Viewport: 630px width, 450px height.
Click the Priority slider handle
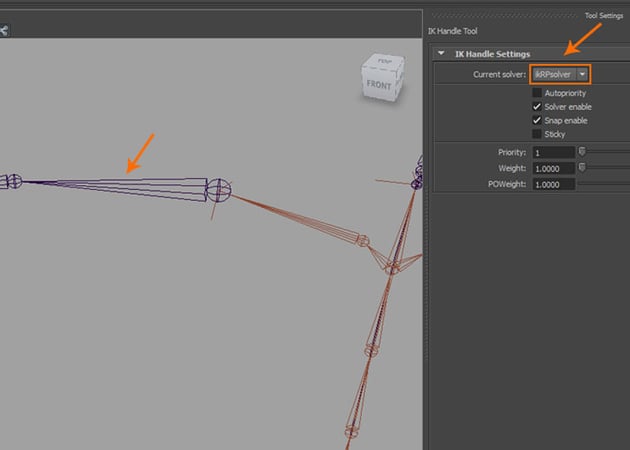[582, 152]
